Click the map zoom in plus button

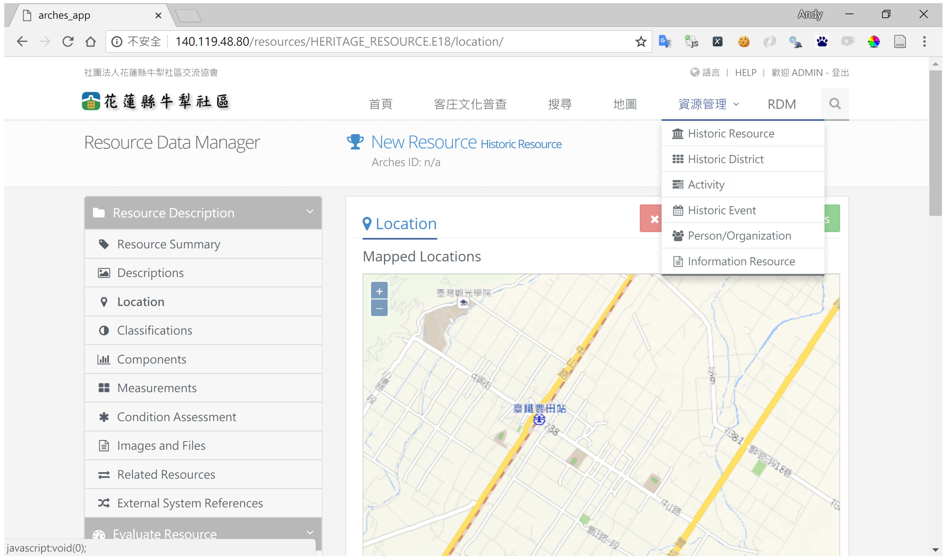[x=379, y=291]
